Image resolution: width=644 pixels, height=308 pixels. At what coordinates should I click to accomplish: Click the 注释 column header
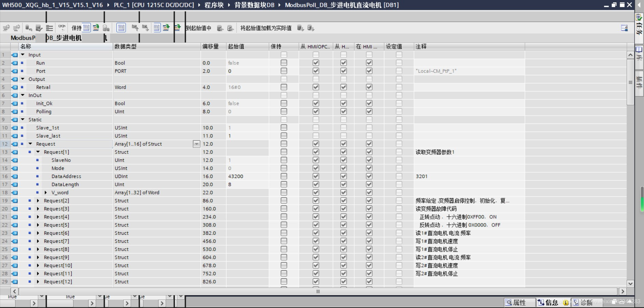tap(469, 46)
